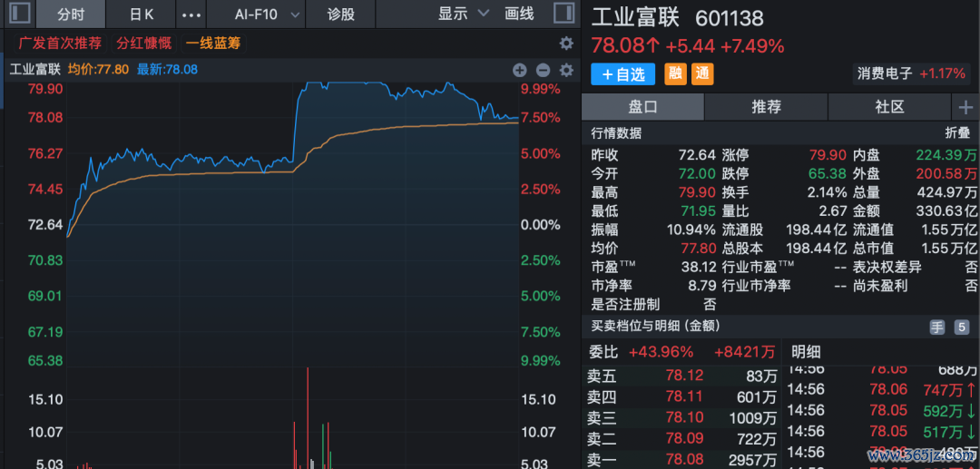The height and width of the screenshot is (469, 980).
Task: Click the 一线蓝筹 tag
Action: coord(213,44)
